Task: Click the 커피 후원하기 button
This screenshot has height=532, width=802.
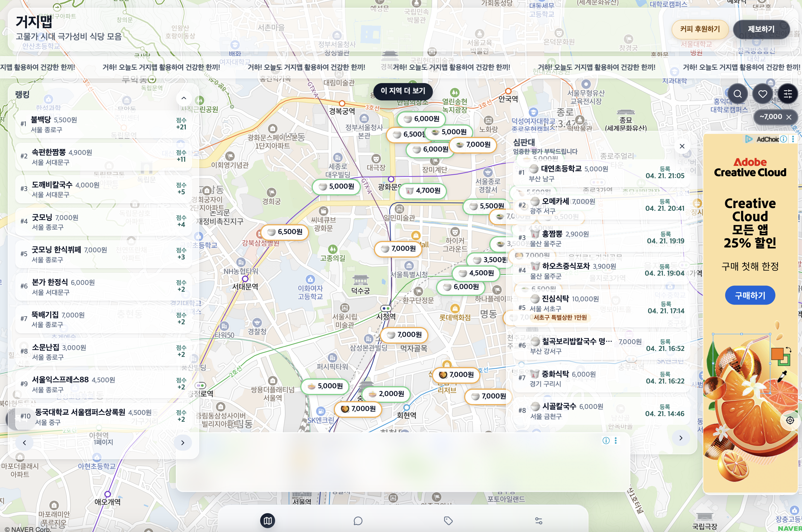Action: pyautogui.click(x=700, y=29)
